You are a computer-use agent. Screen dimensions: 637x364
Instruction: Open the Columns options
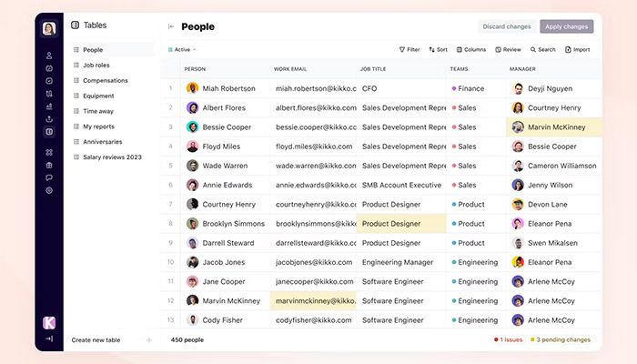[471, 49]
